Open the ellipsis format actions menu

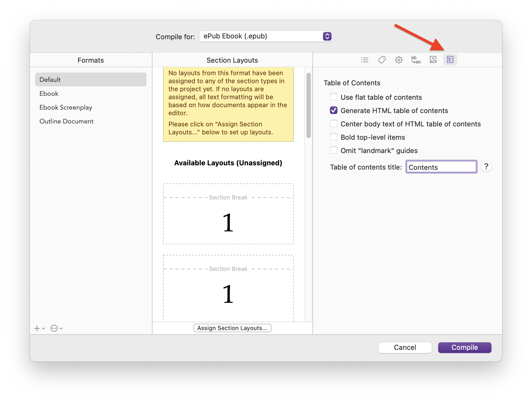(54, 328)
